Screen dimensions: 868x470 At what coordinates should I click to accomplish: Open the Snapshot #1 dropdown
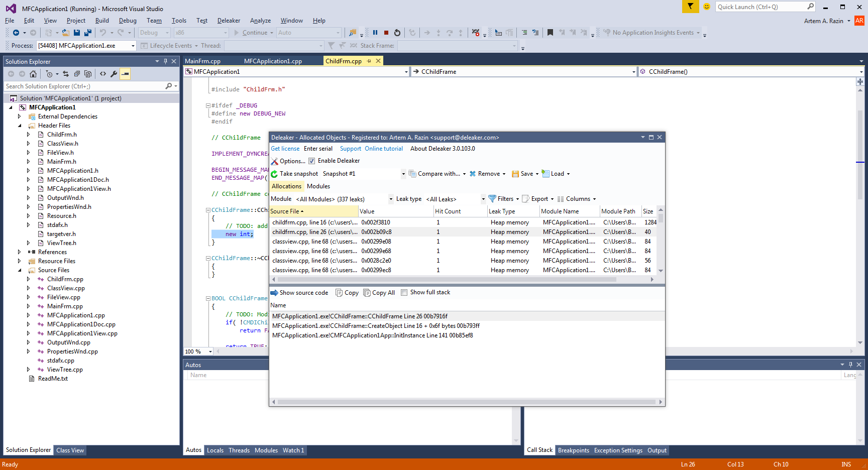(x=403, y=174)
